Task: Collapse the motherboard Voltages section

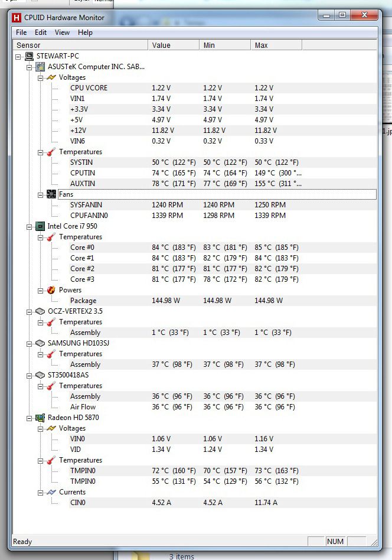Action: (x=40, y=77)
